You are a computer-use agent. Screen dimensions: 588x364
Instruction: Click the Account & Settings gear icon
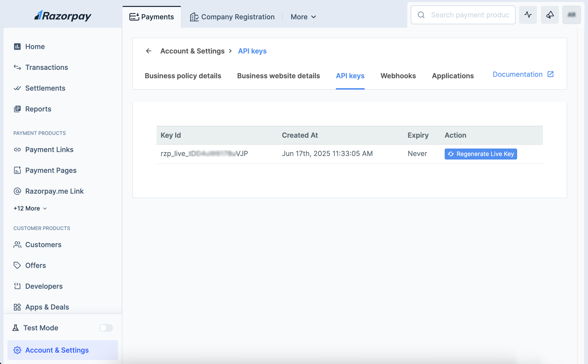pos(17,350)
